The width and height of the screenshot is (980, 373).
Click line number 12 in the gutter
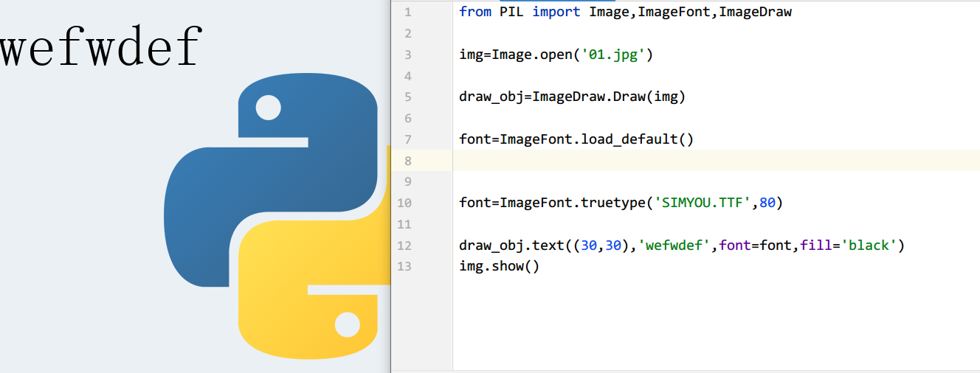tap(404, 245)
